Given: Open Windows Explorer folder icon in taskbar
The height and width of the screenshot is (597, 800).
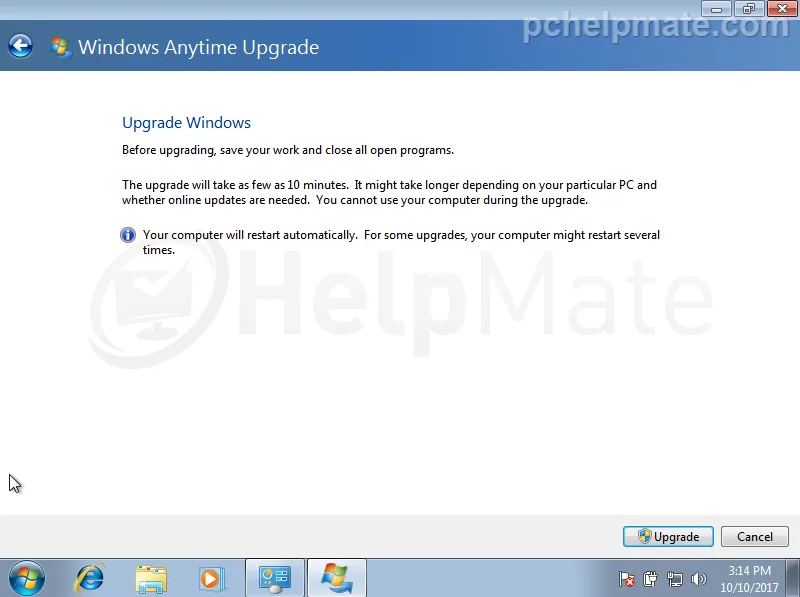Looking at the screenshot, I should [x=151, y=579].
